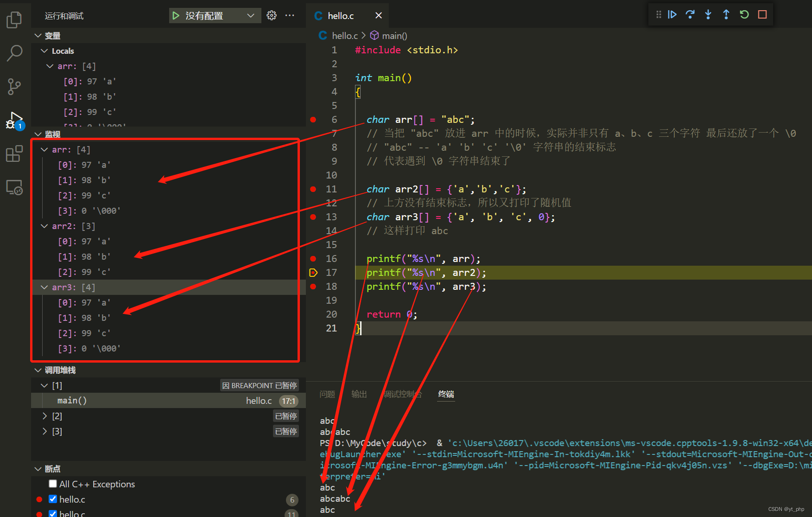The width and height of the screenshot is (812, 517).
Task: Click main() in the breadcrumb
Action: click(x=394, y=36)
